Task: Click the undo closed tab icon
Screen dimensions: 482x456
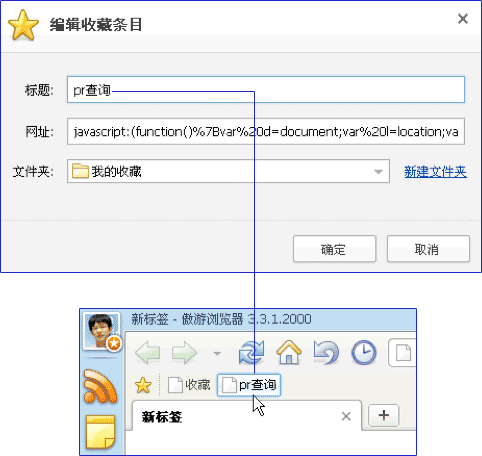Action: pyautogui.click(x=326, y=352)
